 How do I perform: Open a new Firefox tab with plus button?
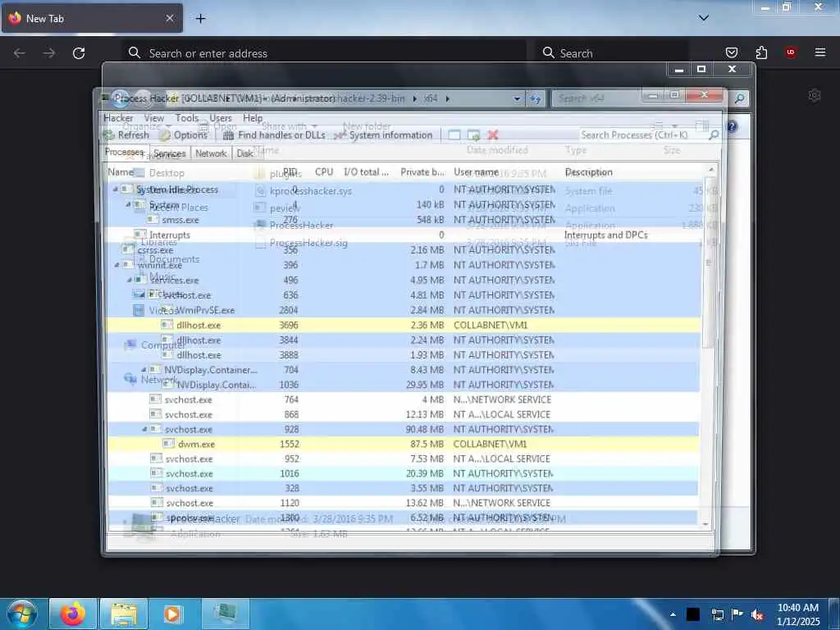click(x=200, y=19)
